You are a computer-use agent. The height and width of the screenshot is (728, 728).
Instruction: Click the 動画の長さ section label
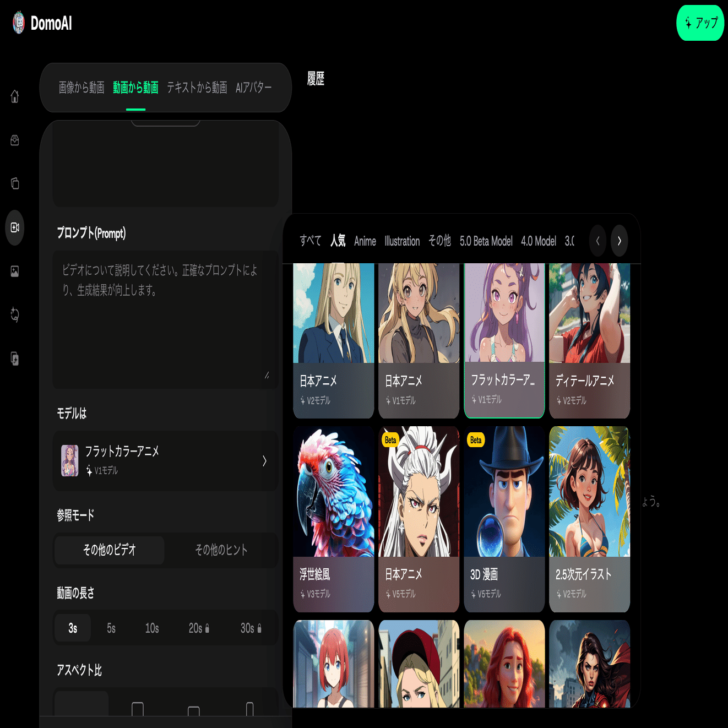(x=75, y=593)
